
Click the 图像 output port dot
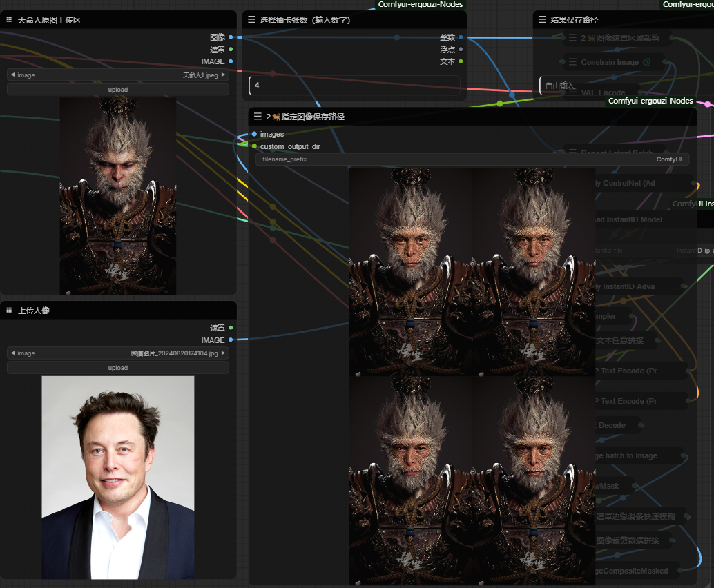pos(231,37)
